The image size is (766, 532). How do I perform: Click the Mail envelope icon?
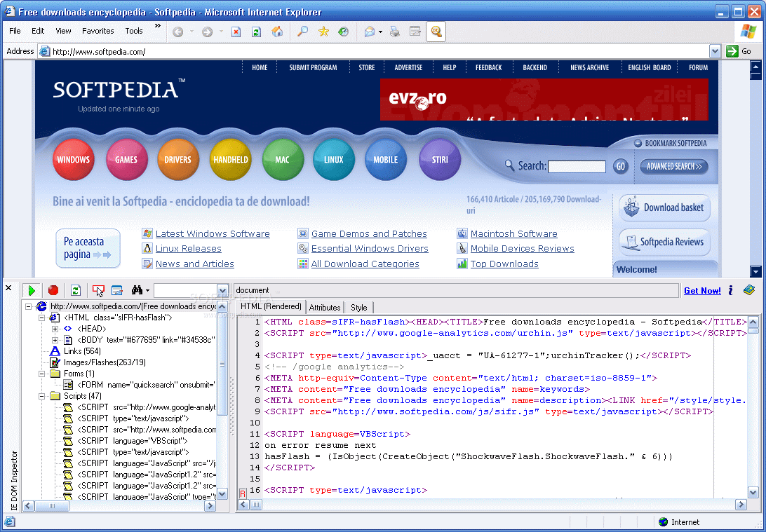tap(369, 32)
